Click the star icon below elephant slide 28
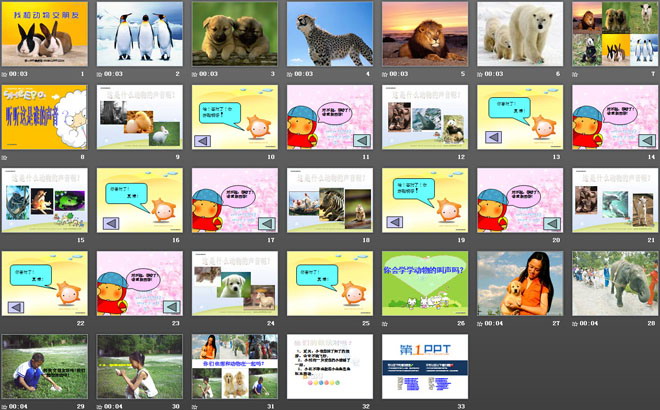The height and width of the screenshot is (410, 660). pos(575,324)
